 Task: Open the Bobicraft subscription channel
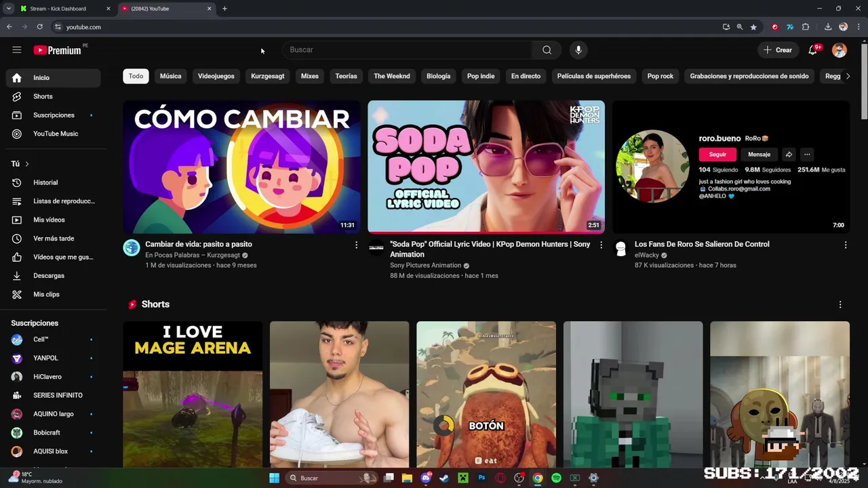[x=53, y=433]
